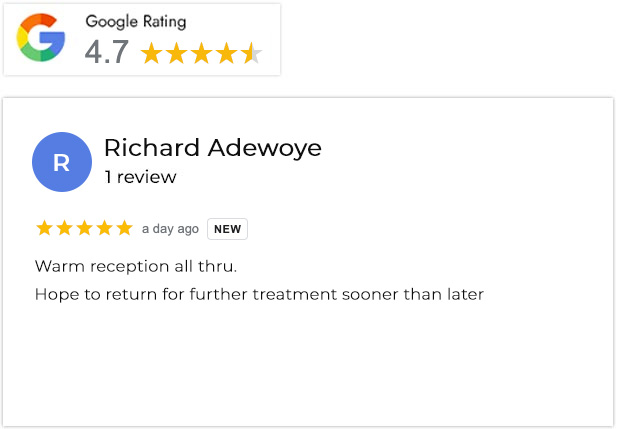
Task: Click the first star in Google Rating badge
Action: click(152, 53)
